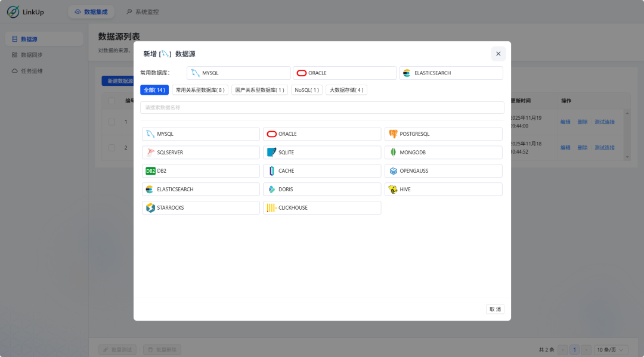This screenshot has height=357, width=644.
Task: Click the ORACLE red oval icon in grid
Action: 271,134
